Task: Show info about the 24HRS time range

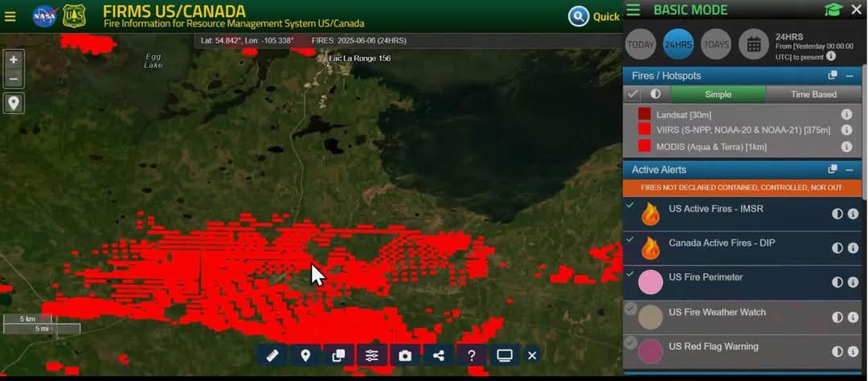Action: tap(831, 56)
